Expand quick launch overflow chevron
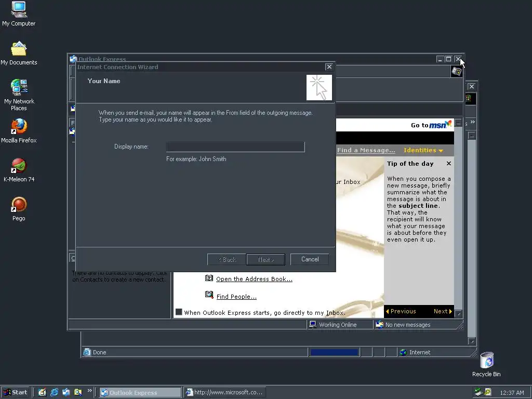Image resolution: width=532 pixels, height=399 pixels. click(89, 391)
